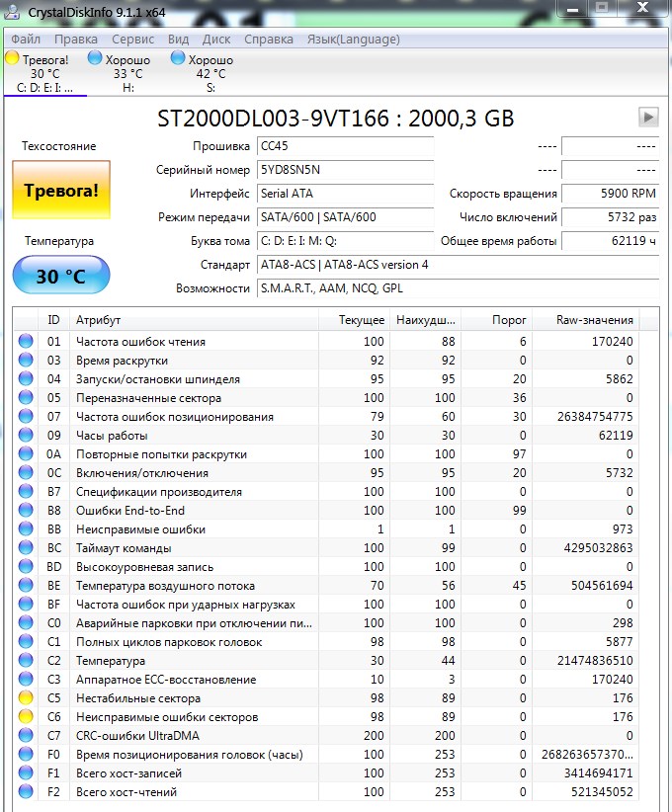Click the blue status icon for attribute C3
The width and height of the screenshot is (672, 812).
(26, 679)
